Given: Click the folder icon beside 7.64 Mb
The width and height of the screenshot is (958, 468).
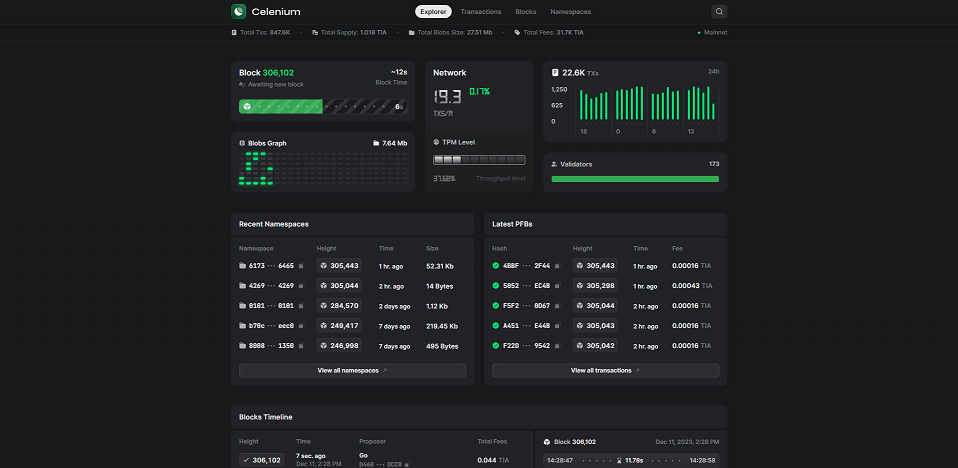Looking at the screenshot, I should (376, 143).
